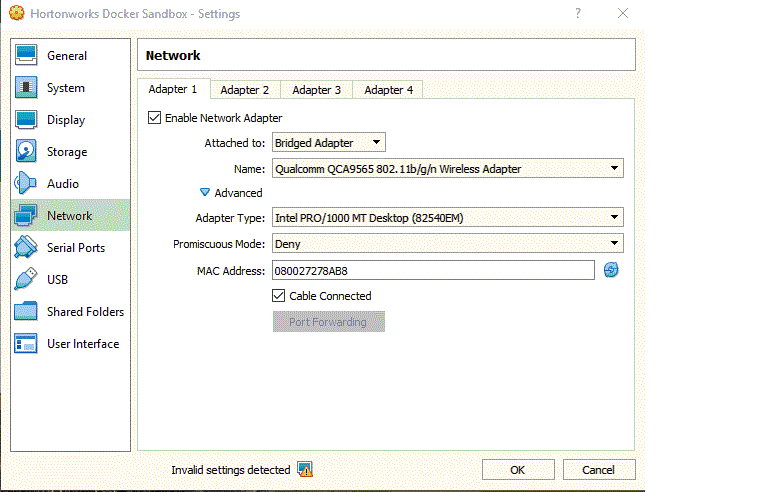Click the Cancel button
The width and height of the screenshot is (768, 492).
coord(599,470)
